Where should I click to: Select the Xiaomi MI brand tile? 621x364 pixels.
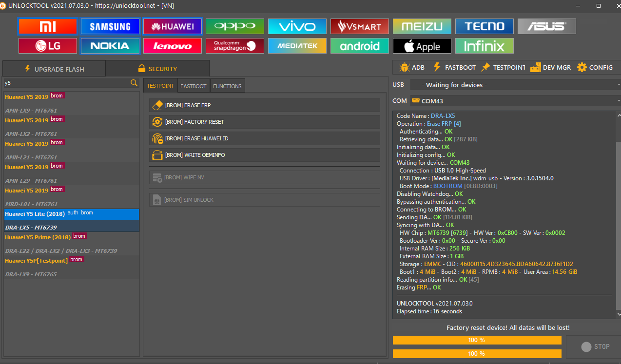pos(48,26)
